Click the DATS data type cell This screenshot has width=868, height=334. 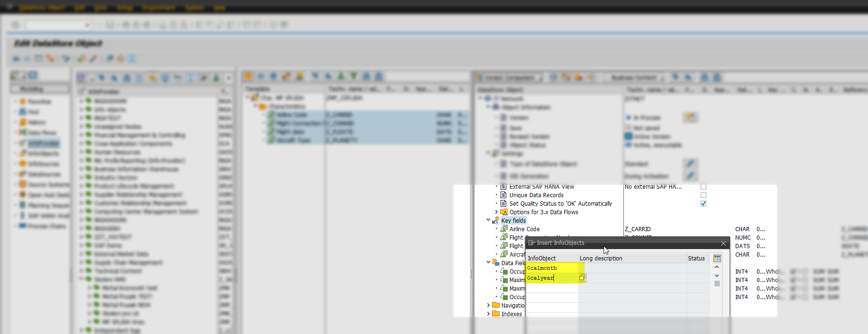coord(742,246)
